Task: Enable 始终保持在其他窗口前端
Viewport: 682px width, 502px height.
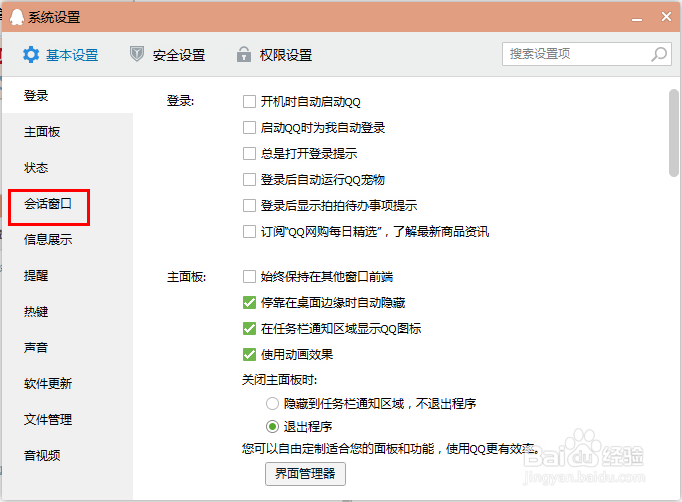Action: click(249, 277)
